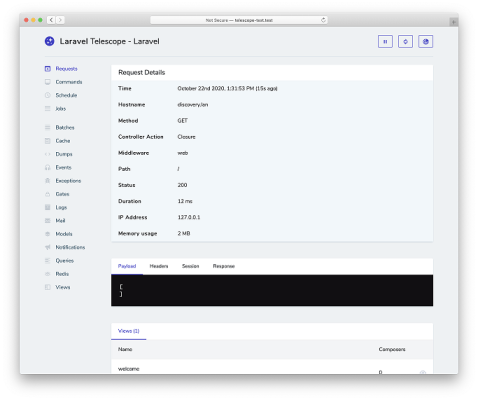The width and height of the screenshot is (478, 400).
Task: Click the browser back arrow
Action: pyautogui.click(x=51, y=20)
